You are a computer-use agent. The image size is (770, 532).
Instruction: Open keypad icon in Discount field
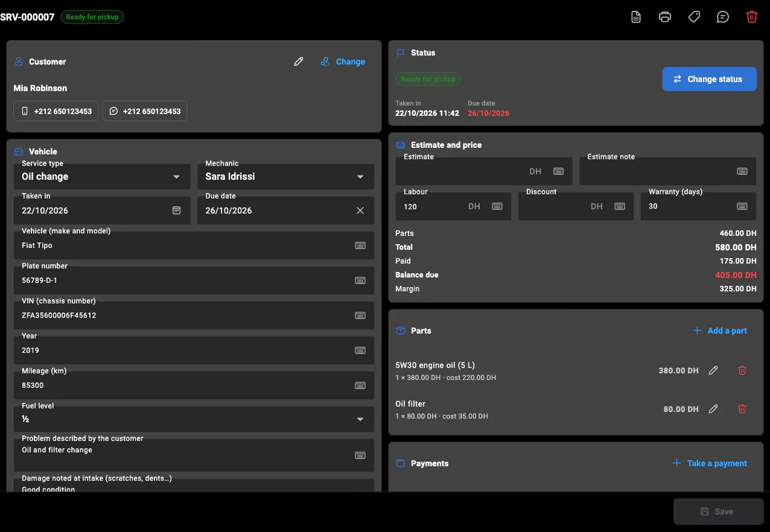pos(620,206)
